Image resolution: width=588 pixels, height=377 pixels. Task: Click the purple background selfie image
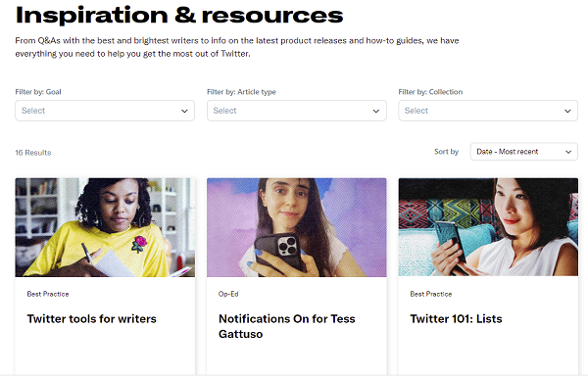(x=297, y=227)
